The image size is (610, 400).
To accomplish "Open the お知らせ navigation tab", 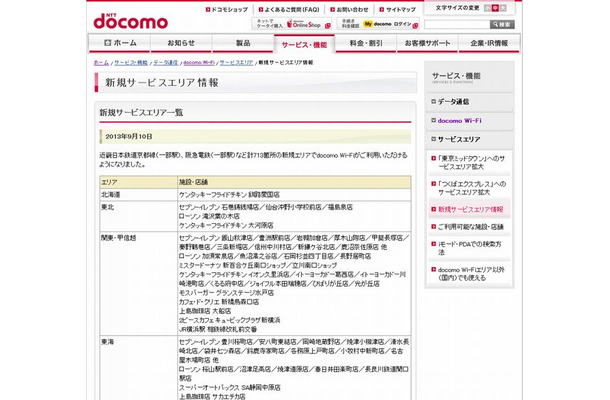I will pyautogui.click(x=181, y=43).
